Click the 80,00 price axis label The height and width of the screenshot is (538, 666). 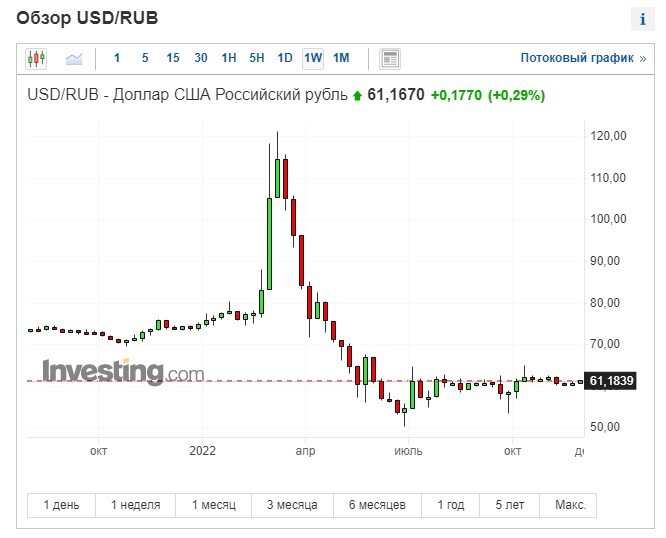[605, 303]
